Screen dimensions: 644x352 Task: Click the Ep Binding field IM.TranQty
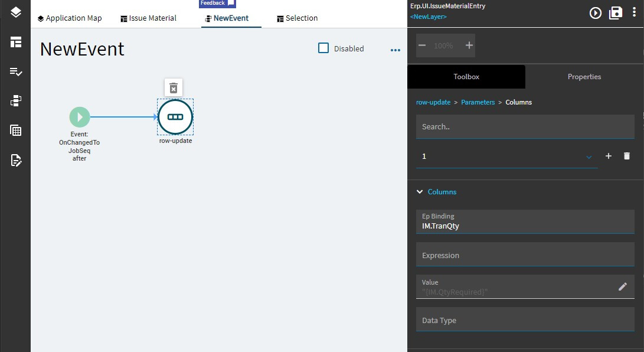click(x=525, y=222)
